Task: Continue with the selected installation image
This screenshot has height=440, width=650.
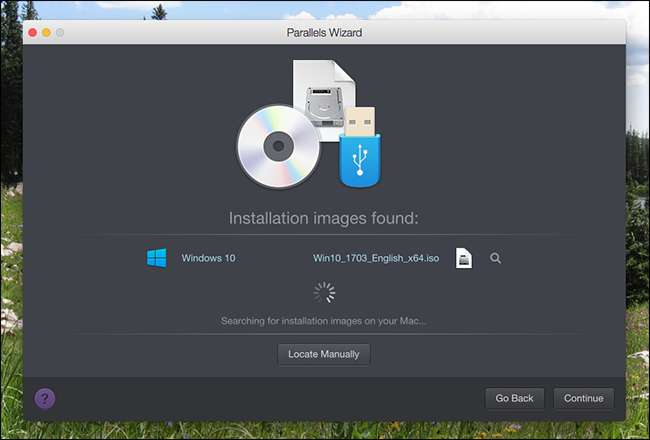Action: point(584,398)
